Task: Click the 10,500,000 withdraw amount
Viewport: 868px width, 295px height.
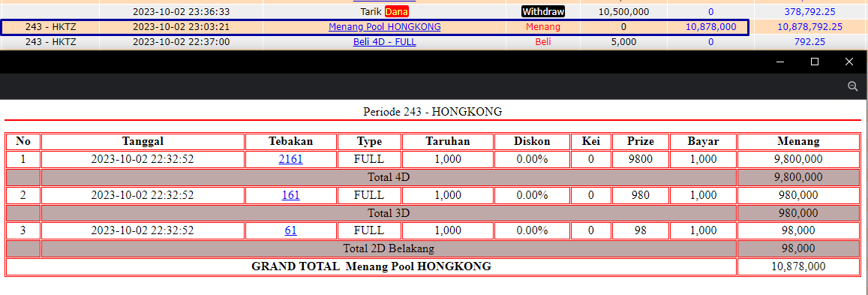Action: [x=624, y=11]
